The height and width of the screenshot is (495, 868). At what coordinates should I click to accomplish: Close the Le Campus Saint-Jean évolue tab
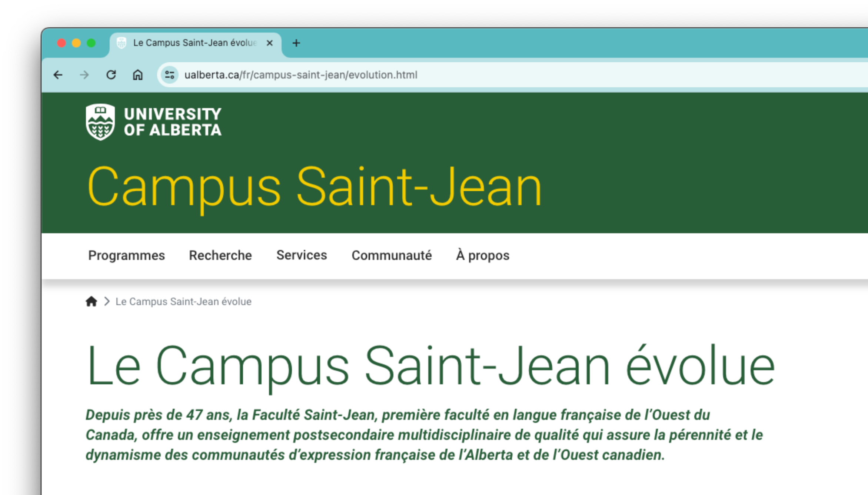(x=270, y=43)
